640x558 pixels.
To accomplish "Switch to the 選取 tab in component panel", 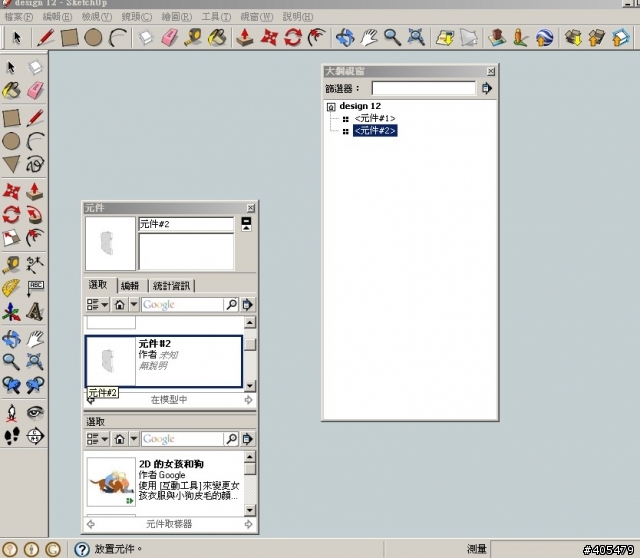I will point(98,285).
